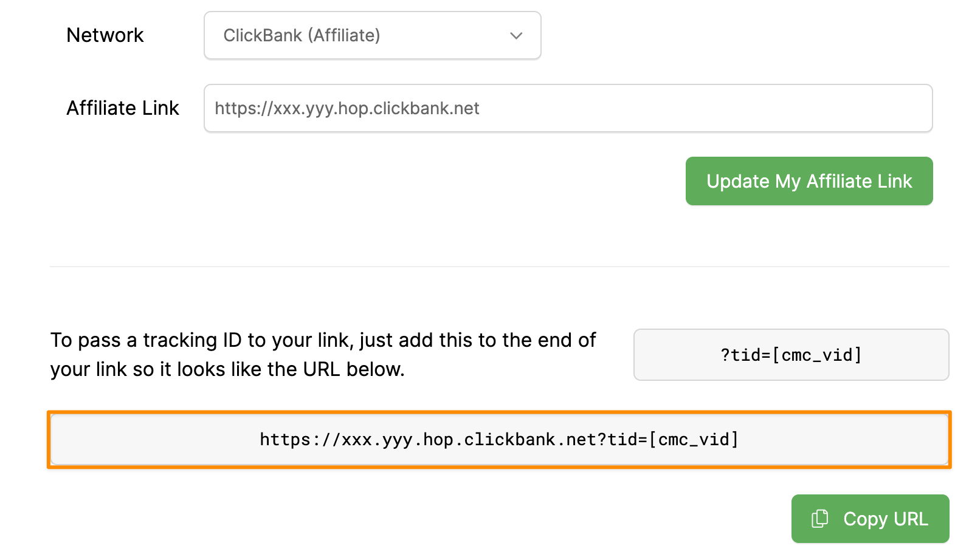Viewport: 969px width, 560px height.
Task: Click the copy icon in Copy URL button
Action: click(x=819, y=518)
